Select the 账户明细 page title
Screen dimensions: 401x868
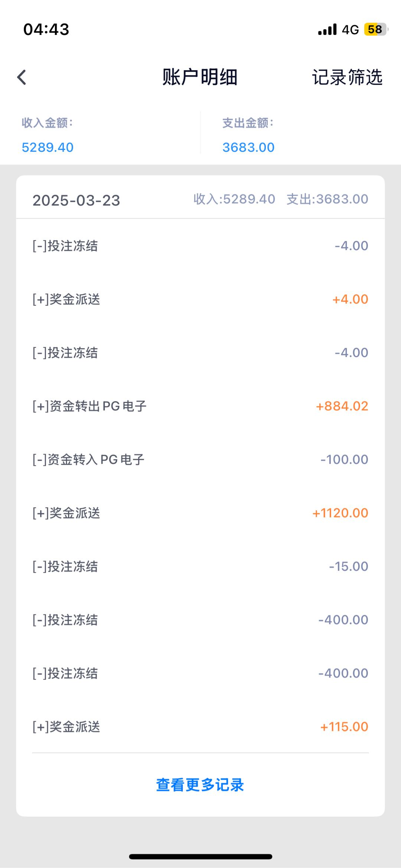200,78
